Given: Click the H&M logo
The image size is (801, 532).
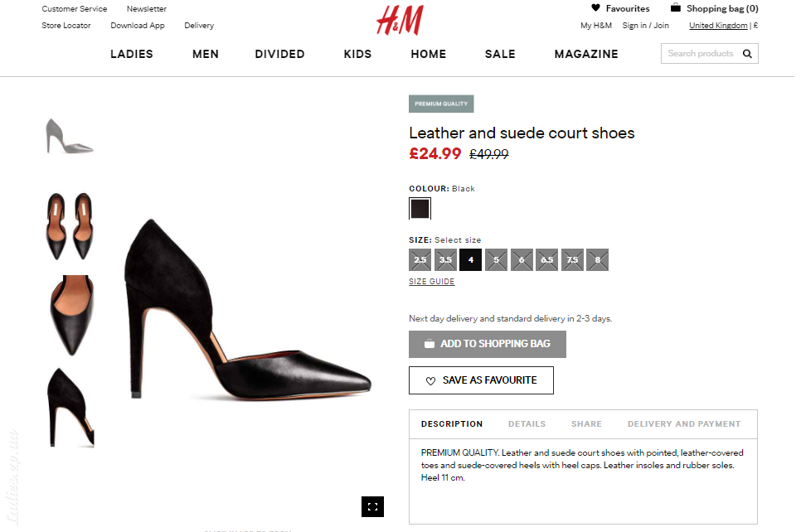Looking at the screenshot, I should [x=400, y=20].
